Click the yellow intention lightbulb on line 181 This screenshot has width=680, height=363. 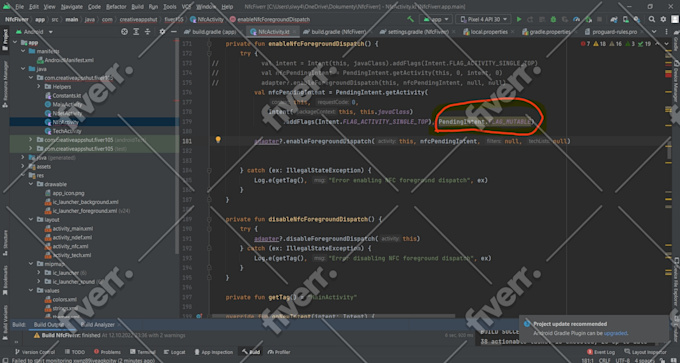pos(218,140)
